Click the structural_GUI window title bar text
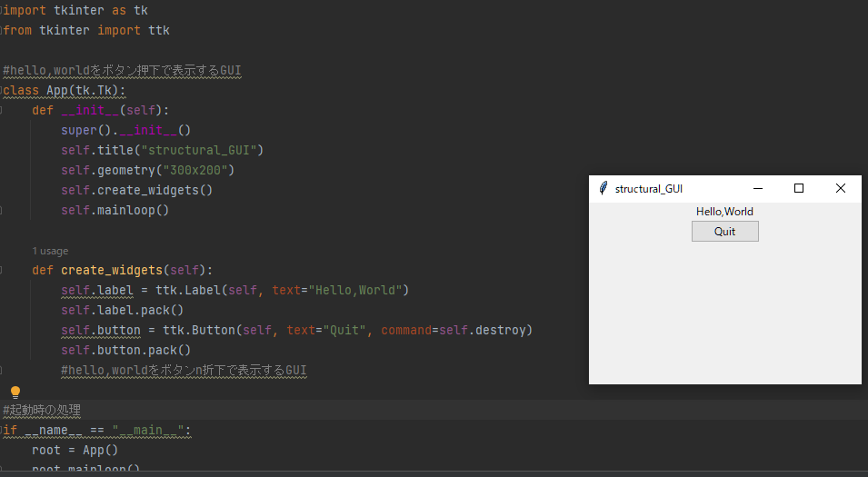The image size is (868, 477). (648, 189)
